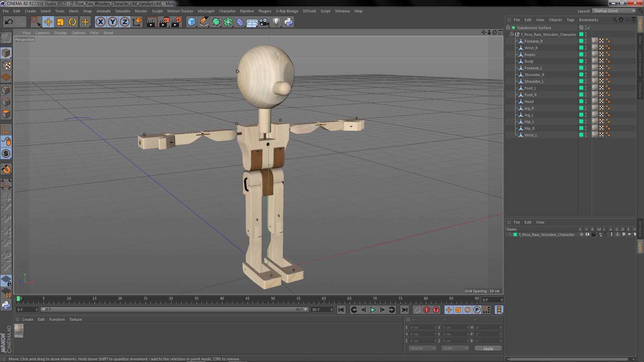Select the Forearm_R object

(x=533, y=41)
